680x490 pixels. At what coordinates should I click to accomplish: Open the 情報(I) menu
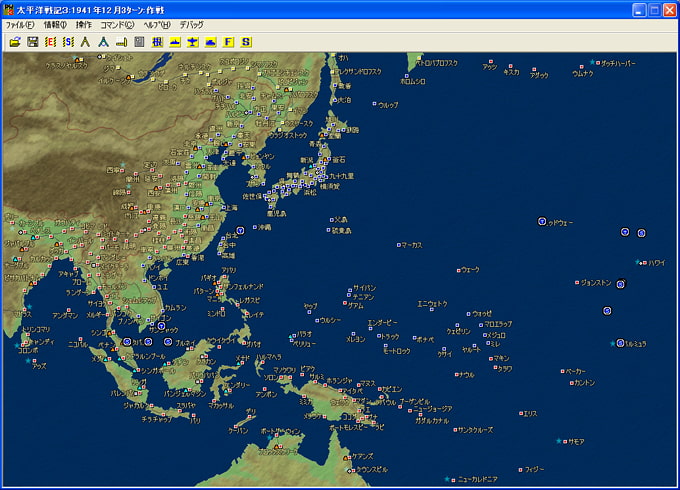(55, 25)
